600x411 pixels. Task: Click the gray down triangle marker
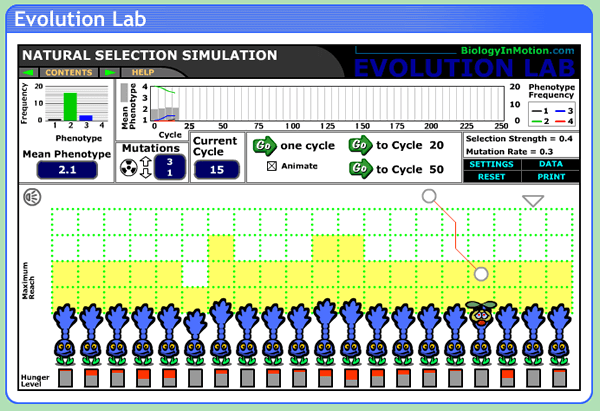(x=533, y=201)
